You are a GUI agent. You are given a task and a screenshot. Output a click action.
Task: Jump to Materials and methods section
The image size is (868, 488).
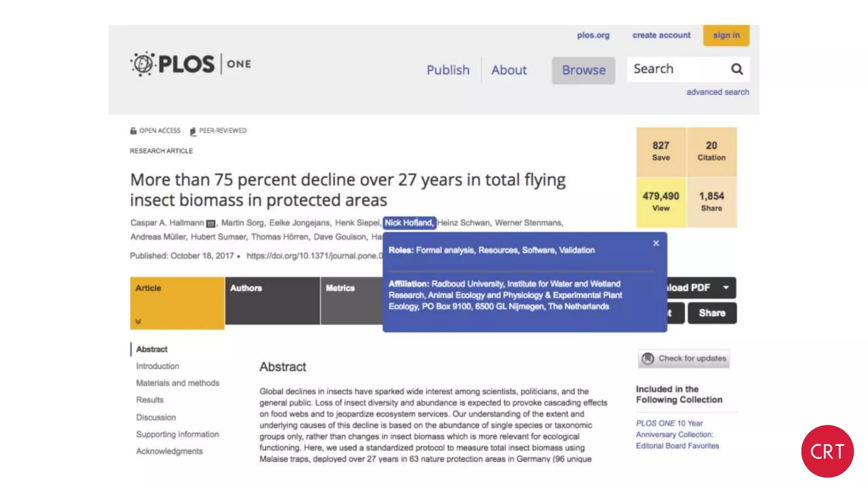[x=178, y=383]
